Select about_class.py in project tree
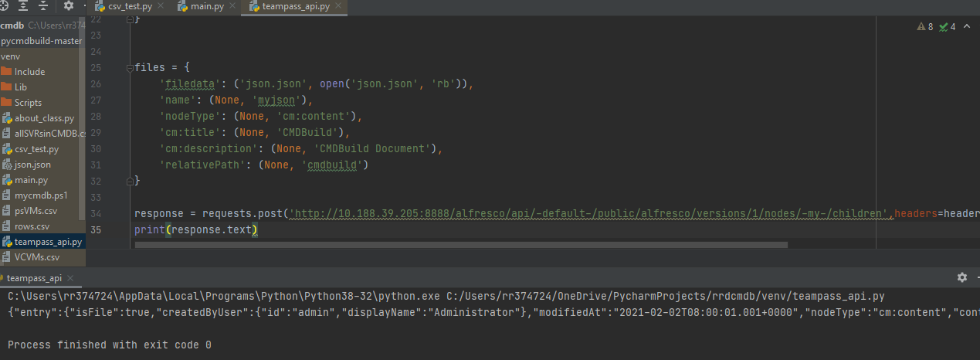The image size is (980, 360). (42, 118)
